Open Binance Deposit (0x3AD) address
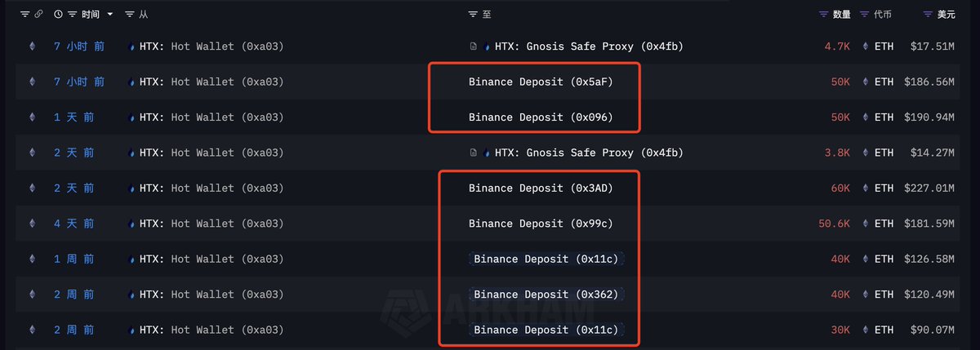Screen dimensions: 980x350 coord(541,188)
